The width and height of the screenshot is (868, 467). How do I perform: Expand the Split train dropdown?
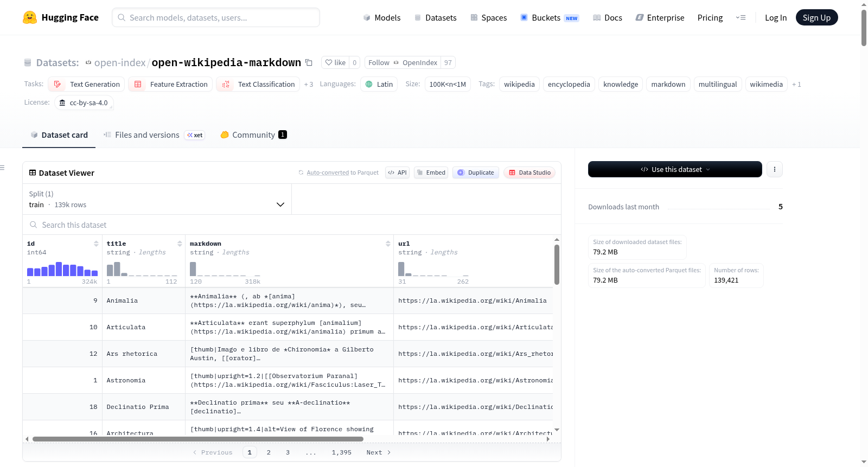[x=157, y=199]
